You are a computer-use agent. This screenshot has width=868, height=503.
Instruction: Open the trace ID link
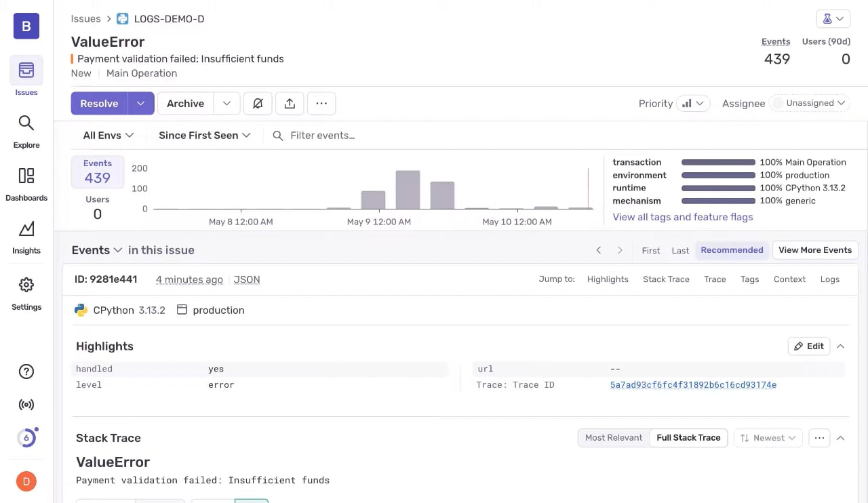pyautogui.click(x=693, y=385)
